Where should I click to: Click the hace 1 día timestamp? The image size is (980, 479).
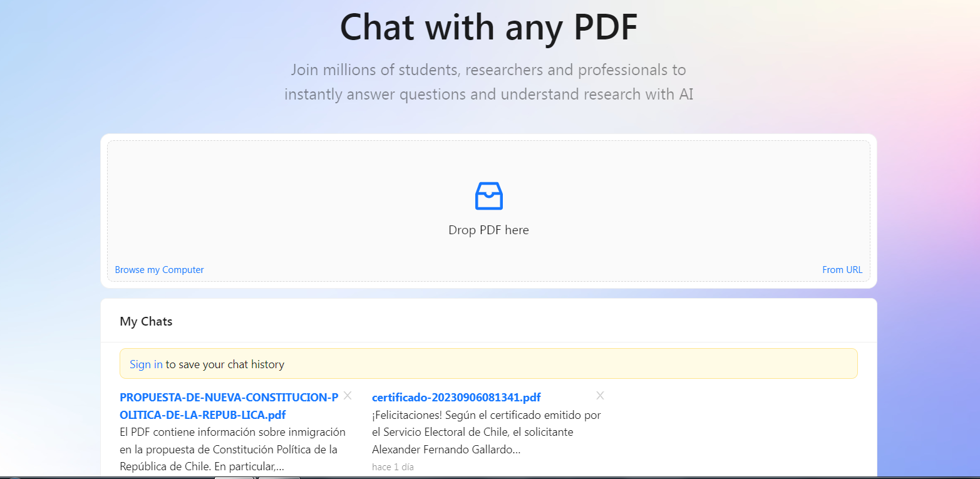(393, 467)
